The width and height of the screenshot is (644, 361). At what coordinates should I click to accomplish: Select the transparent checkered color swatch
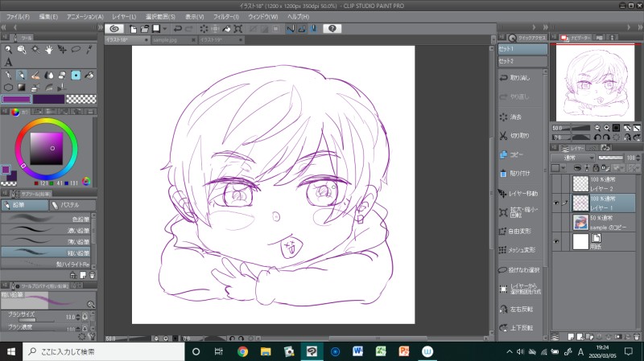point(81,99)
